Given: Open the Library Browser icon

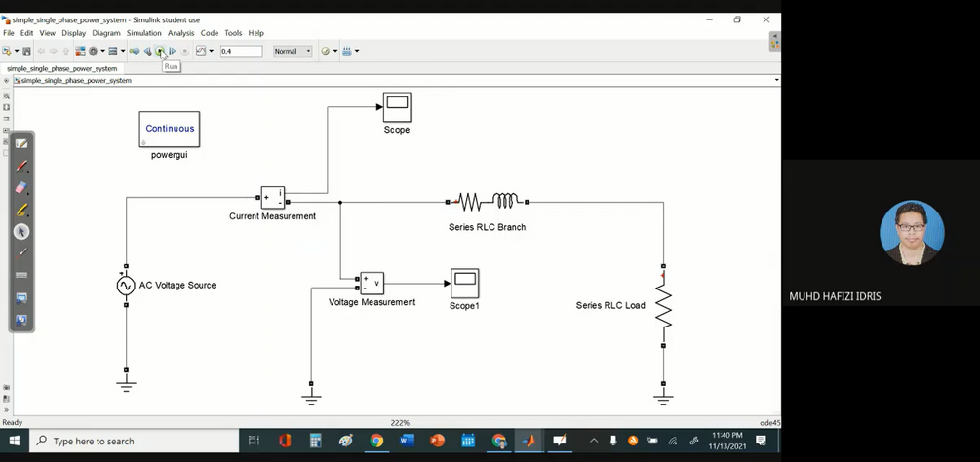Looking at the screenshot, I should click(80, 52).
